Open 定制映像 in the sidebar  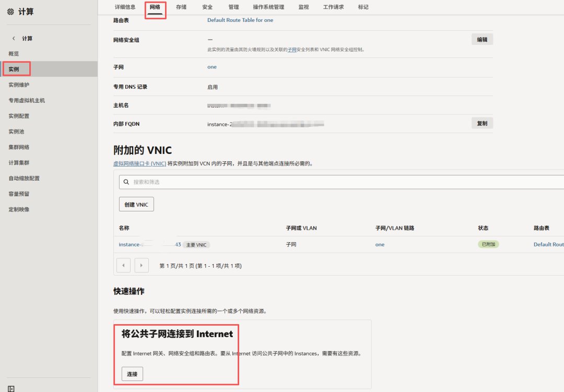(x=19, y=209)
